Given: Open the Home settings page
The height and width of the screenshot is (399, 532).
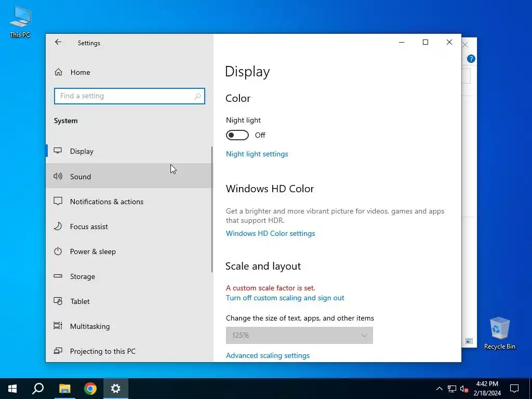Looking at the screenshot, I should 129,72.
